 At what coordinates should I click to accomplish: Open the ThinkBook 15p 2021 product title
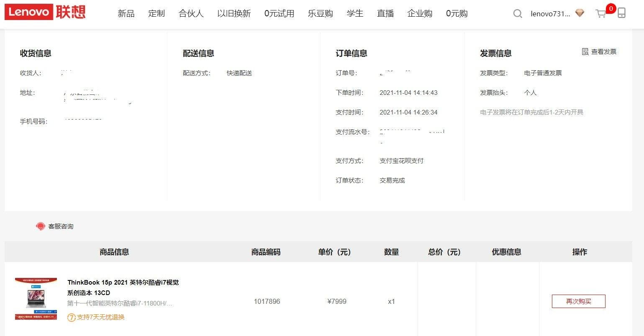click(x=123, y=288)
